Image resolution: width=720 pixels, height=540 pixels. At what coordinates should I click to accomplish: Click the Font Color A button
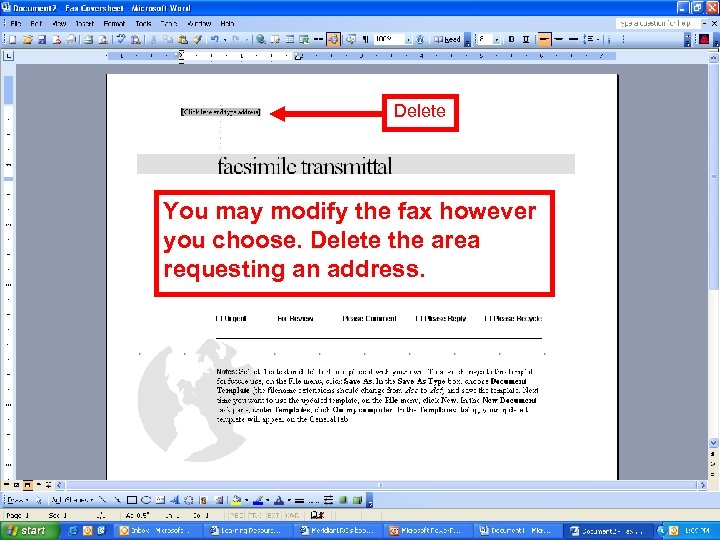279,500
